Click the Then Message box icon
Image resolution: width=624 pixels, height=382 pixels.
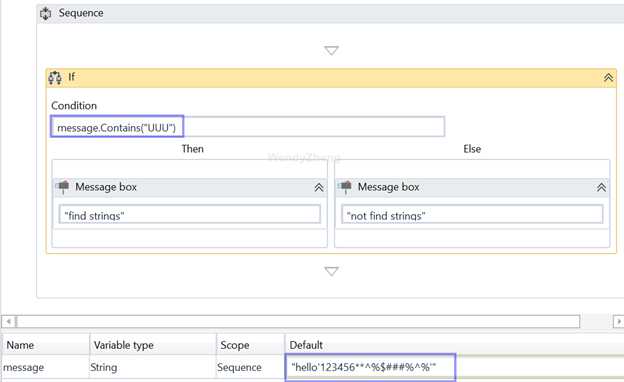click(x=63, y=187)
